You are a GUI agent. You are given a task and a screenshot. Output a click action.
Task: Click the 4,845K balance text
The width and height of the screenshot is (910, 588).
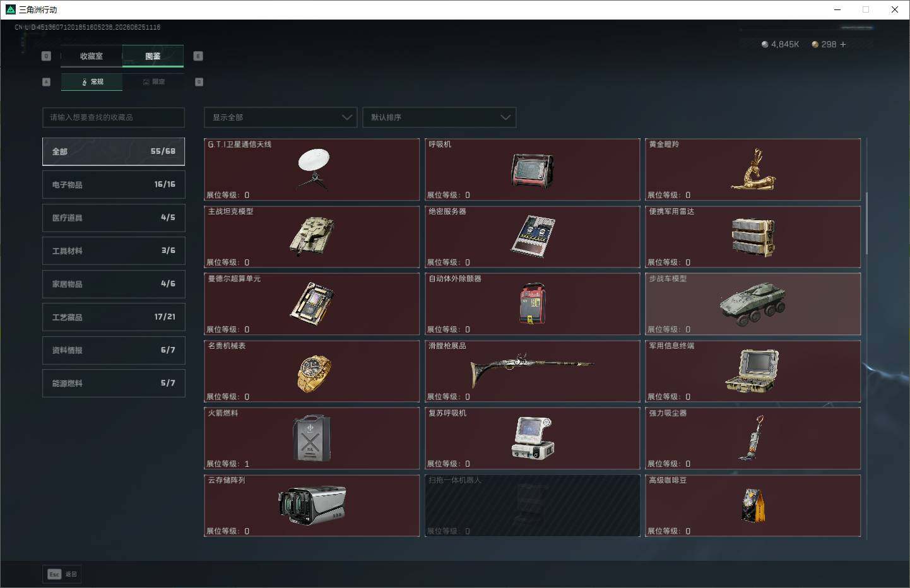point(784,44)
